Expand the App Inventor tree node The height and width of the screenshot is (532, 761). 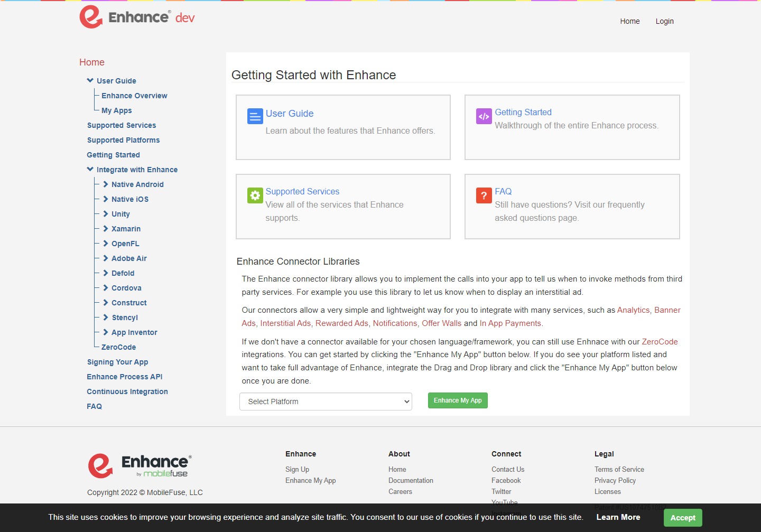tap(106, 332)
